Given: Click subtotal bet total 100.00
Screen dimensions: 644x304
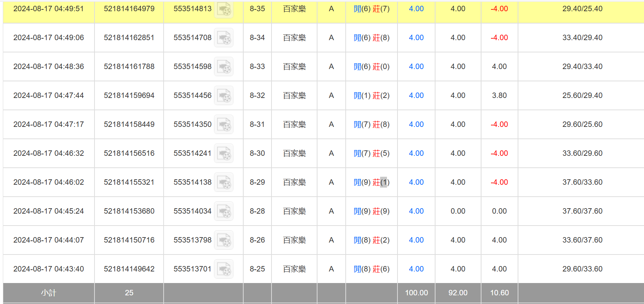Looking at the screenshot, I should click(x=416, y=293).
